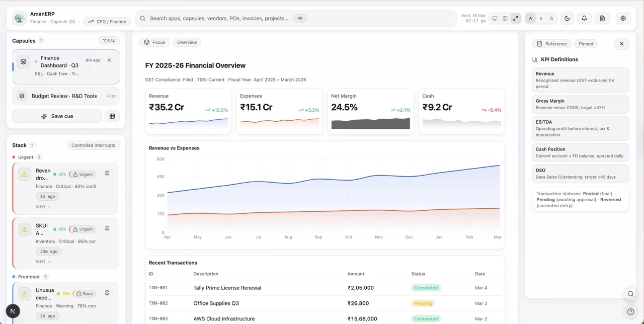Open the Revenue ₹35.2 Cr card
Screen dimensions: 644x324
tap(188, 112)
